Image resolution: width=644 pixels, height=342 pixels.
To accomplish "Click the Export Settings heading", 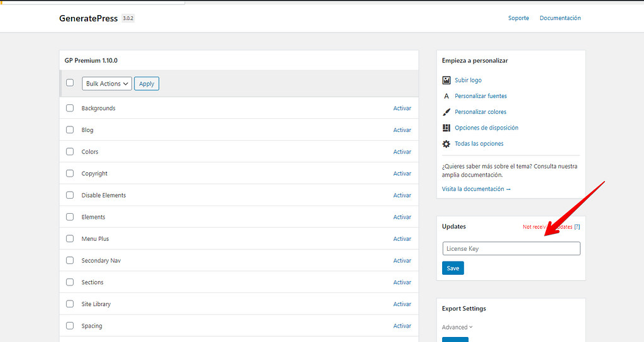I will point(464,308).
